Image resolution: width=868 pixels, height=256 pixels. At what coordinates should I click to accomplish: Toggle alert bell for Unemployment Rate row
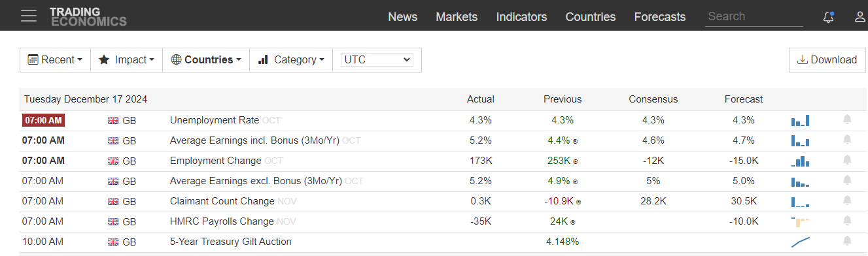[x=847, y=120]
